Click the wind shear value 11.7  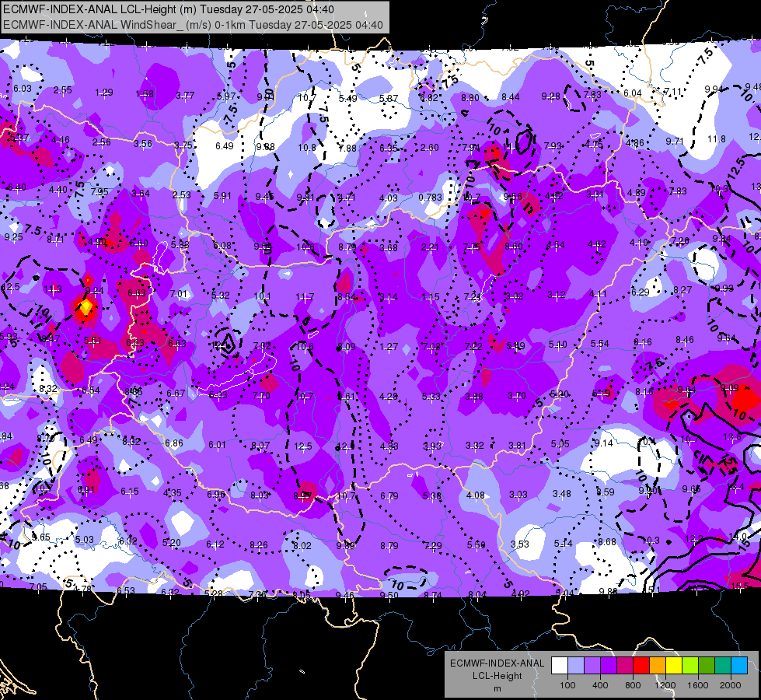[305, 296]
